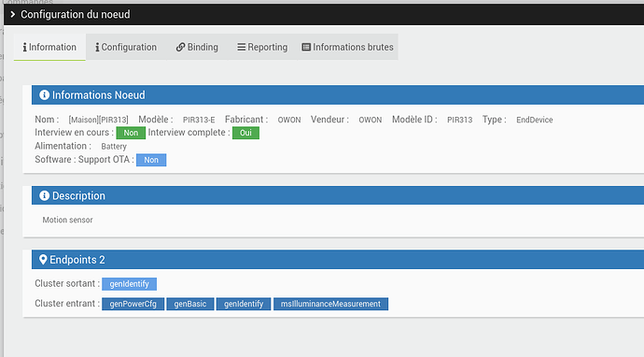Switch to the Binding tab
This screenshot has height=357, width=644.
click(197, 47)
